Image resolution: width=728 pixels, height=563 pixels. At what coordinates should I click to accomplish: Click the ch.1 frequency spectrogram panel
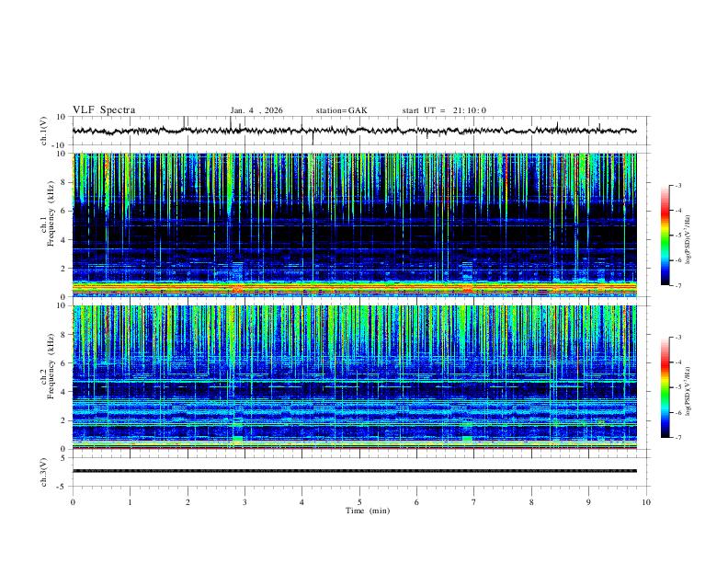(354, 224)
